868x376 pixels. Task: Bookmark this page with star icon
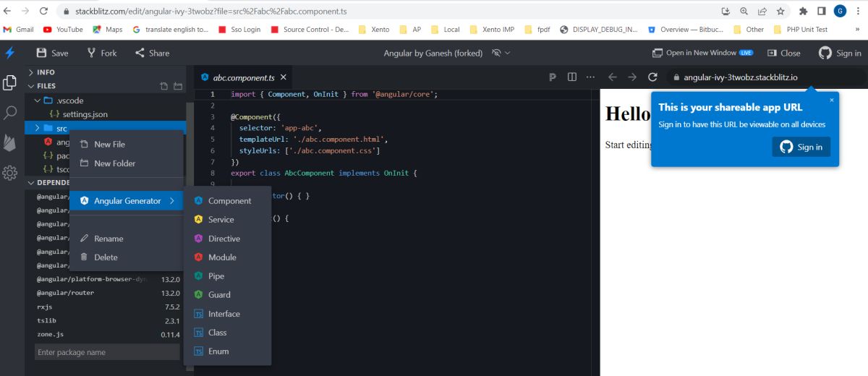780,11
